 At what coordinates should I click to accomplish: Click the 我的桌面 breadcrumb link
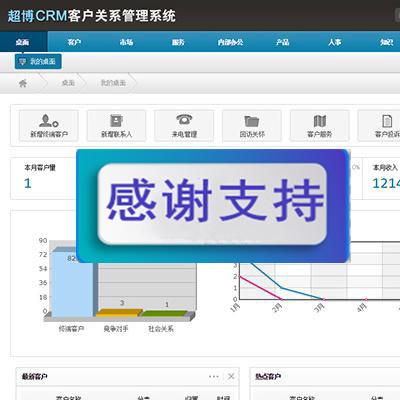pyautogui.click(x=113, y=83)
